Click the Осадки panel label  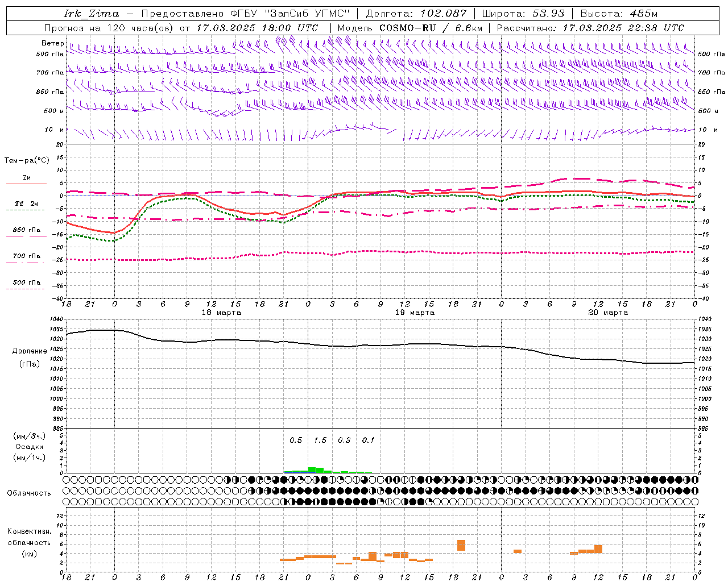(30, 447)
